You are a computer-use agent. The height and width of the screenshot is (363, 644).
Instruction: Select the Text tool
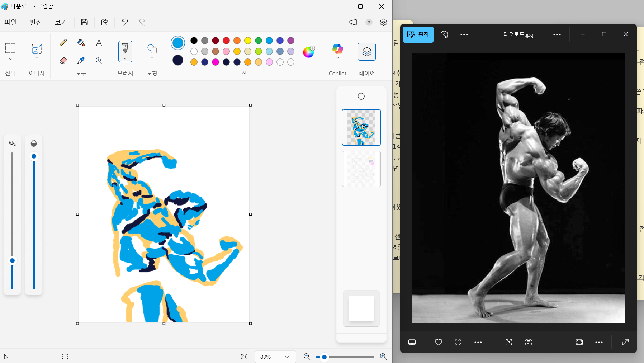pos(99,43)
